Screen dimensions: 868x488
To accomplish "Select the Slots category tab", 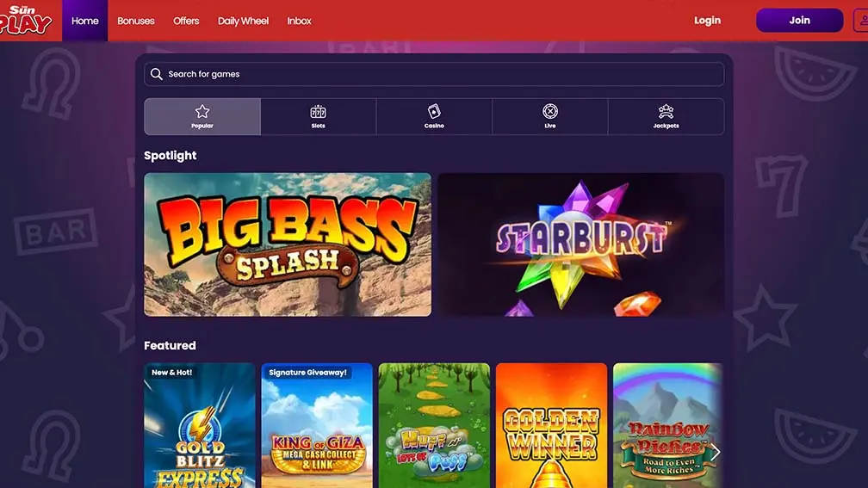I will coord(318,117).
